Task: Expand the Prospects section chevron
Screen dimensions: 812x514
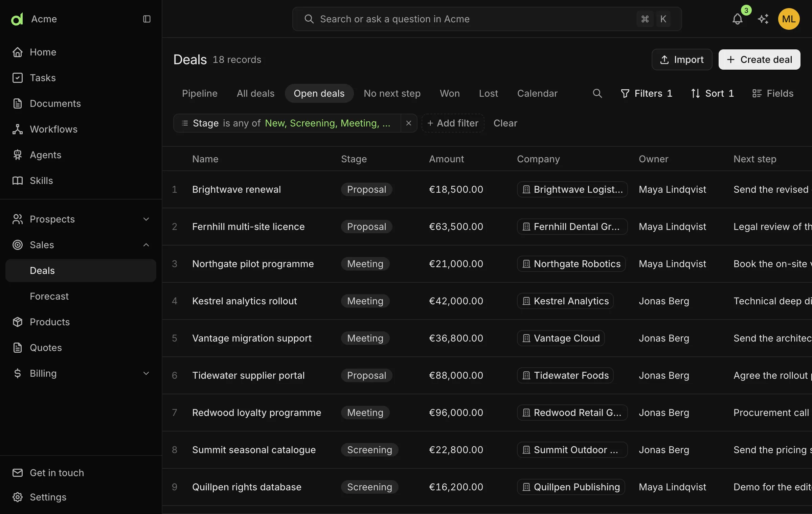Action: pyautogui.click(x=146, y=219)
